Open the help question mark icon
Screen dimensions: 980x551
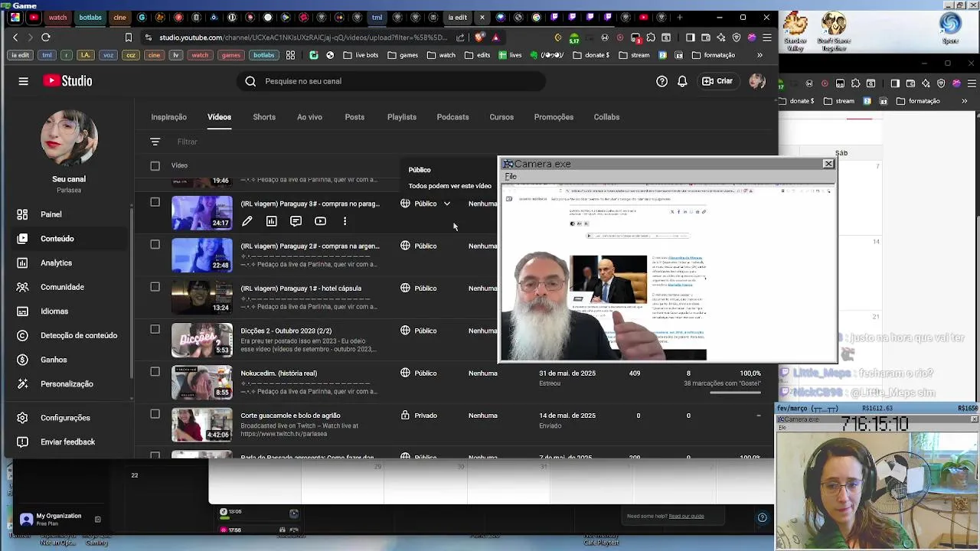point(661,81)
